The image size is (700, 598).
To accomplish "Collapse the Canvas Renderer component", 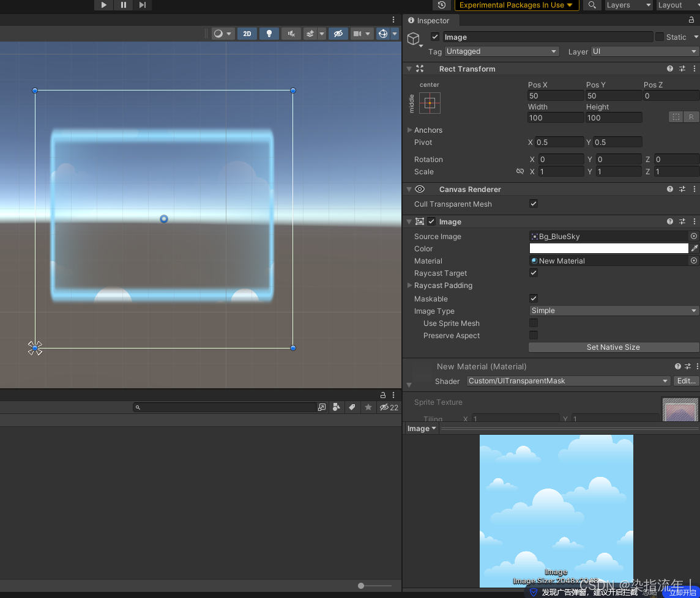I will pos(409,189).
